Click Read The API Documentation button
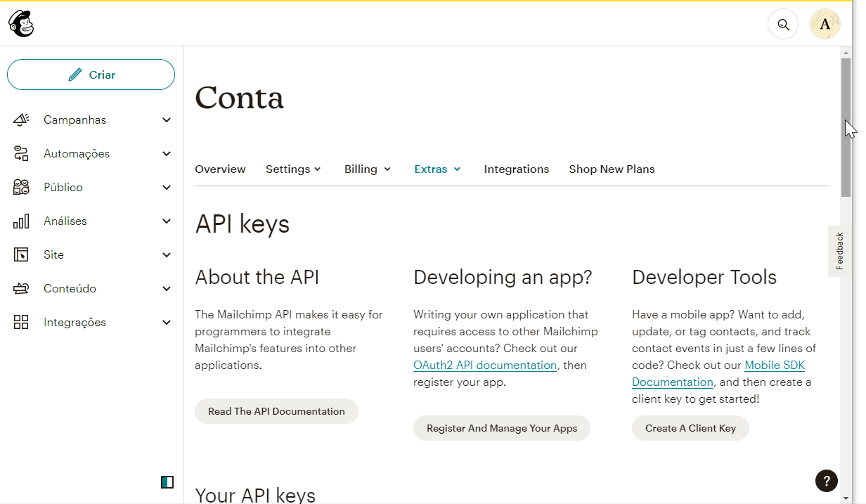 tap(276, 411)
